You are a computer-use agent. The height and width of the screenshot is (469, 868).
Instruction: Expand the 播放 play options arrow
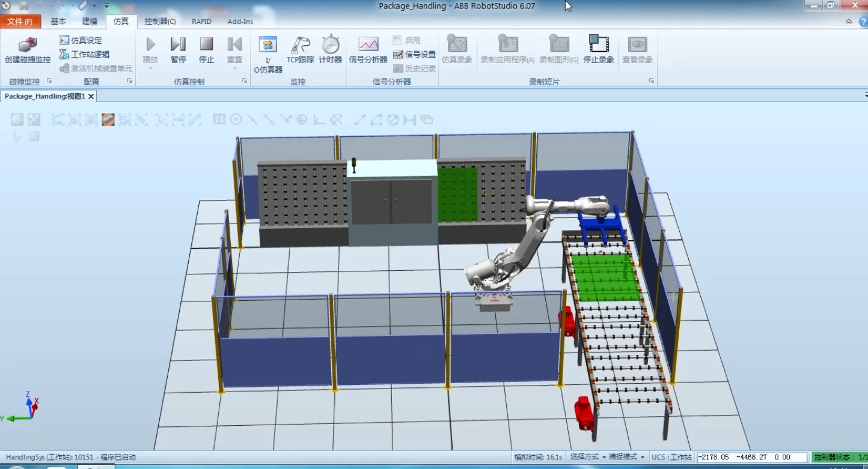pos(150,68)
